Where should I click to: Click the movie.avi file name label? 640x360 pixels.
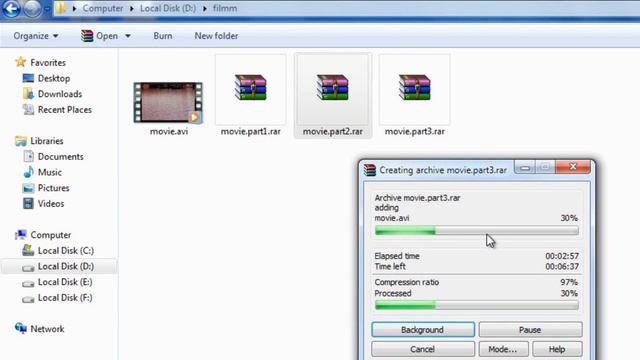pyautogui.click(x=169, y=131)
